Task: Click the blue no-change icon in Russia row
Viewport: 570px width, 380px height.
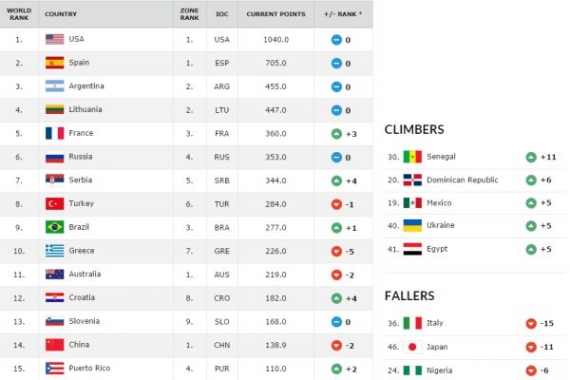Action: (337, 157)
